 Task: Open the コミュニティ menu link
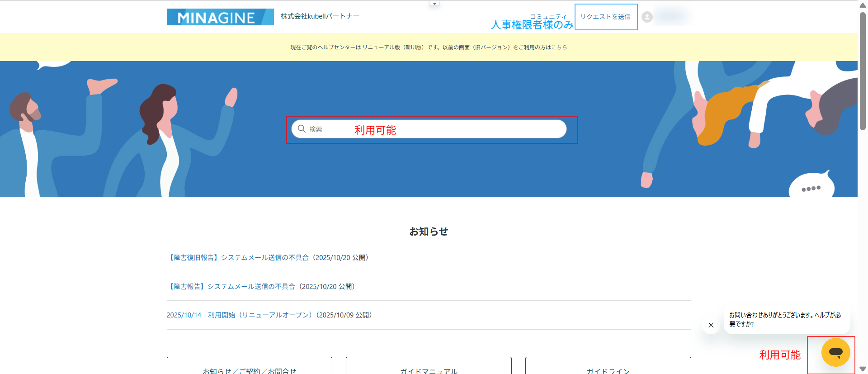click(548, 17)
